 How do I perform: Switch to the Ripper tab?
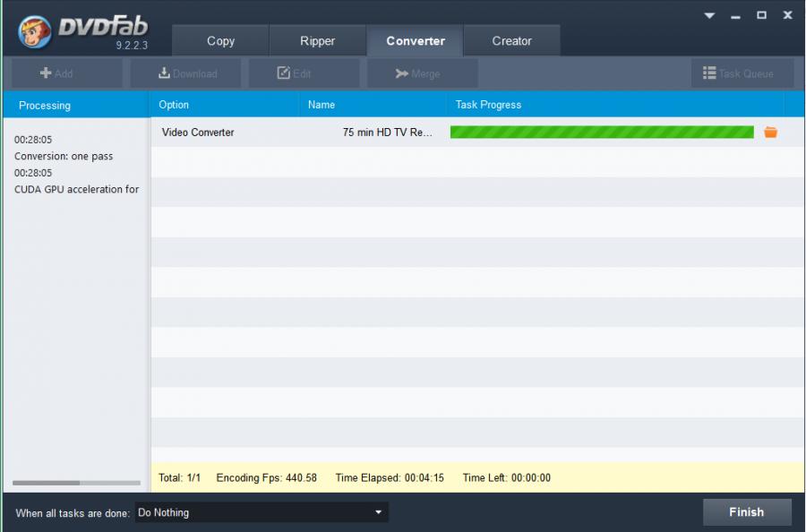[x=317, y=40]
